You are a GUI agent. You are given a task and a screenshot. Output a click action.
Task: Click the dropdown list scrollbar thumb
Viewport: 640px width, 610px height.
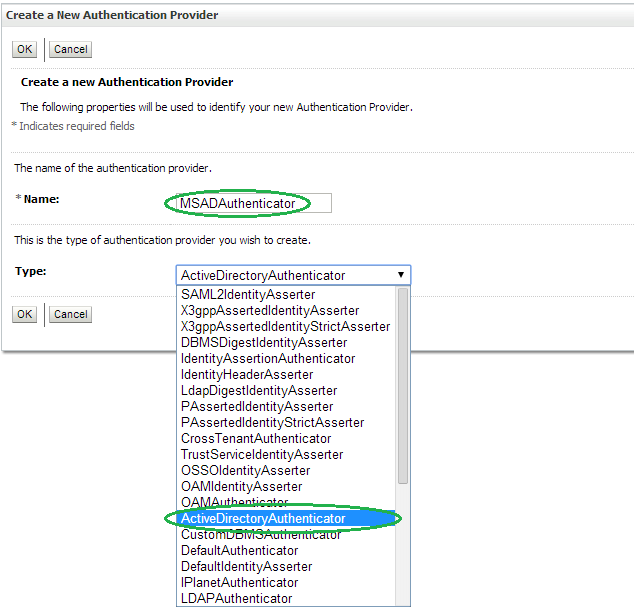[403, 386]
